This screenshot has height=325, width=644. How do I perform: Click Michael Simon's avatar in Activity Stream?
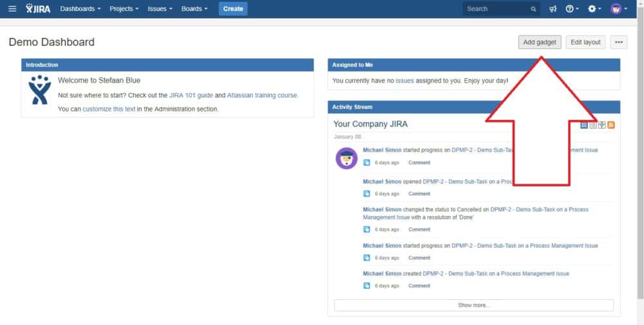pyautogui.click(x=346, y=159)
